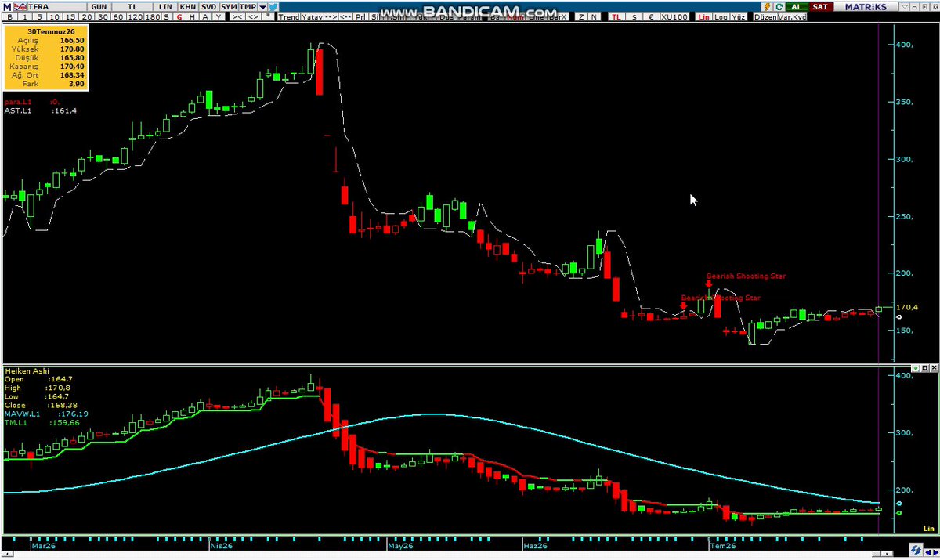
Task: Click the red chart icon next to TERA
Action: (21, 6)
